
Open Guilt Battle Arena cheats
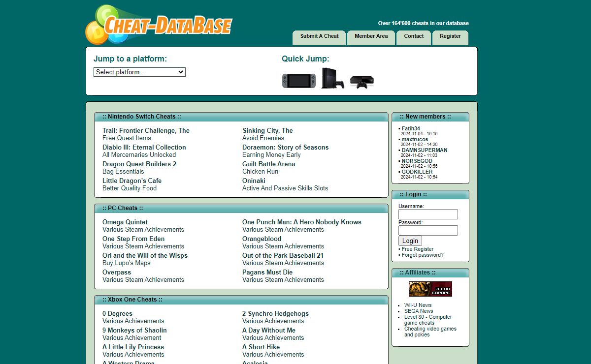click(269, 164)
